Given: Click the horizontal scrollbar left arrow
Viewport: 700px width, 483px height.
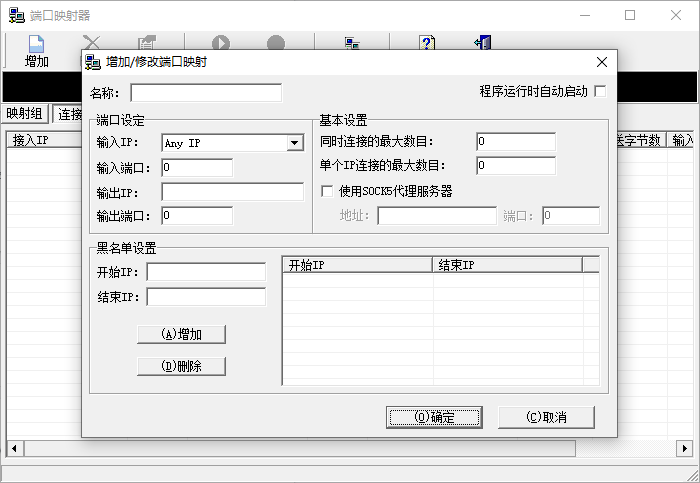Looking at the screenshot, I should click(x=15, y=448).
